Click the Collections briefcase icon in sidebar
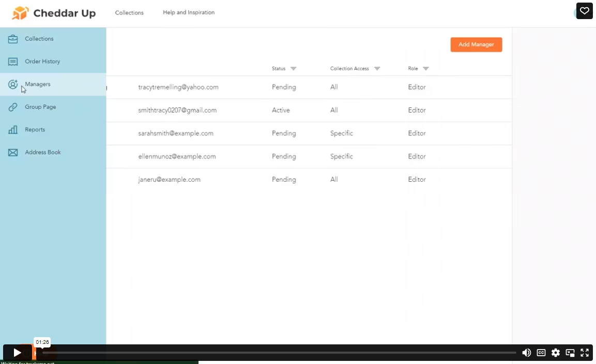596x364 pixels. pos(13,39)
